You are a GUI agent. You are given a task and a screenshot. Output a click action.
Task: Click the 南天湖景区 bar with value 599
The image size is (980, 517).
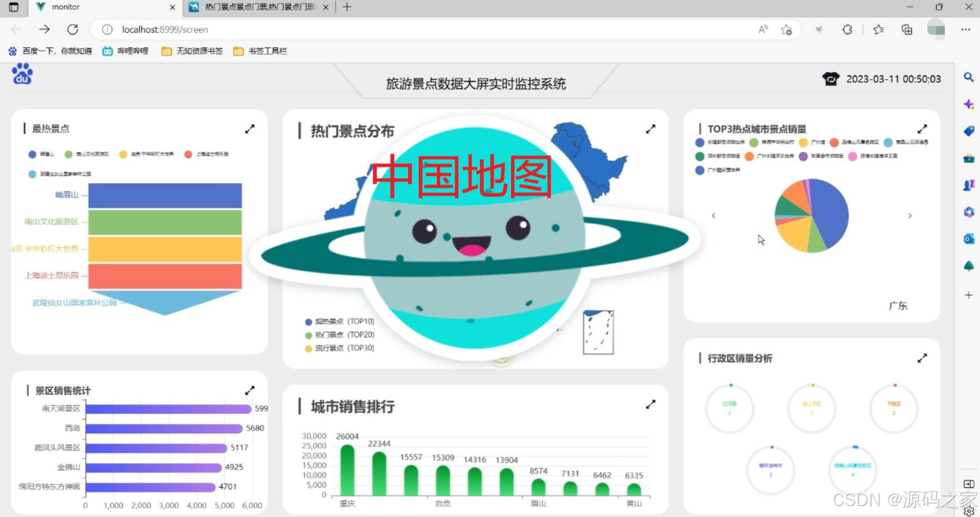(x=169, y=409)
